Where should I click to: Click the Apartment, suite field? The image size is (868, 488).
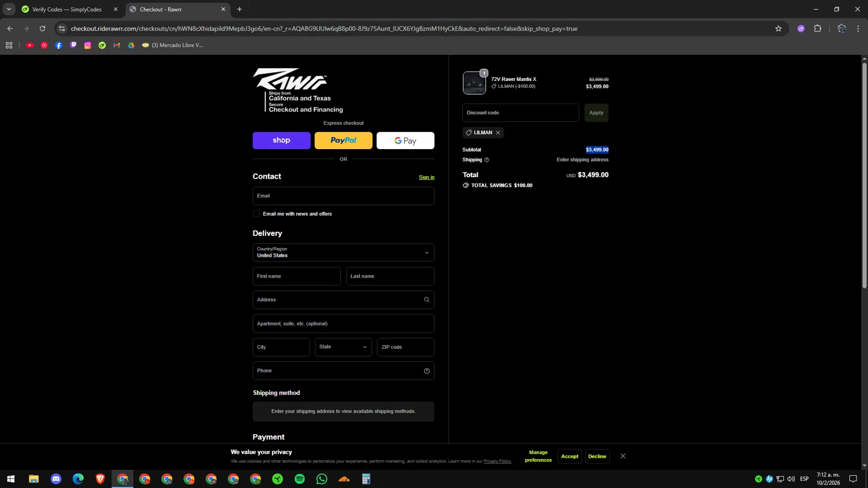344,324
